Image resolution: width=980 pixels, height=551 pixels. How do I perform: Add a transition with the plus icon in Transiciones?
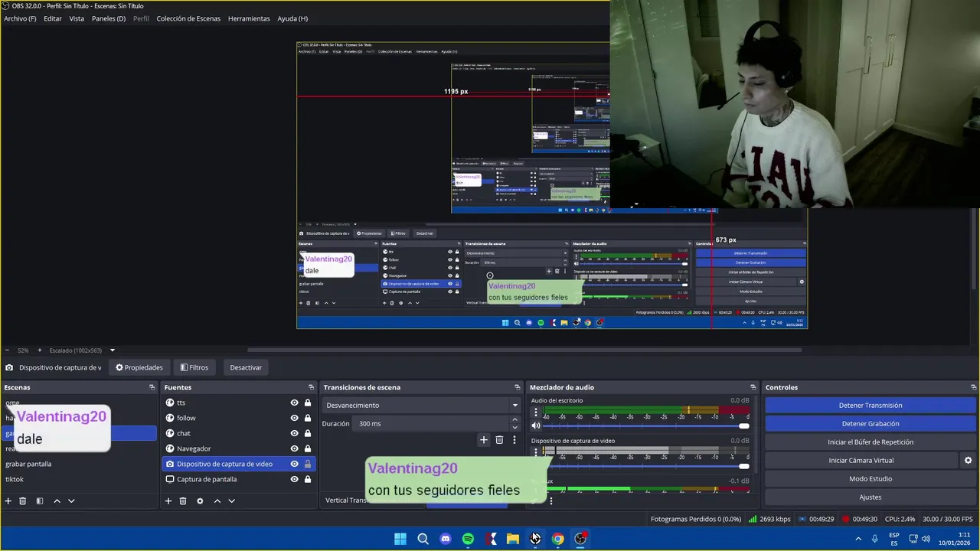point(484,440)
